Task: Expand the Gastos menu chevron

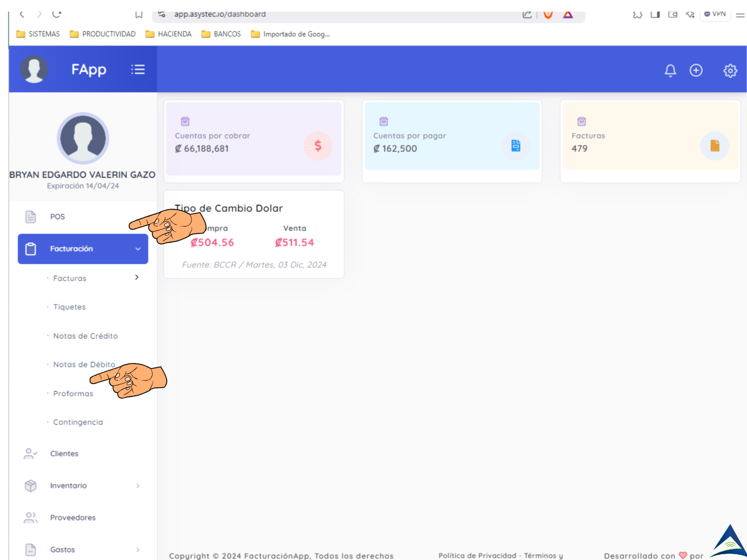Action: coord(138,550)
